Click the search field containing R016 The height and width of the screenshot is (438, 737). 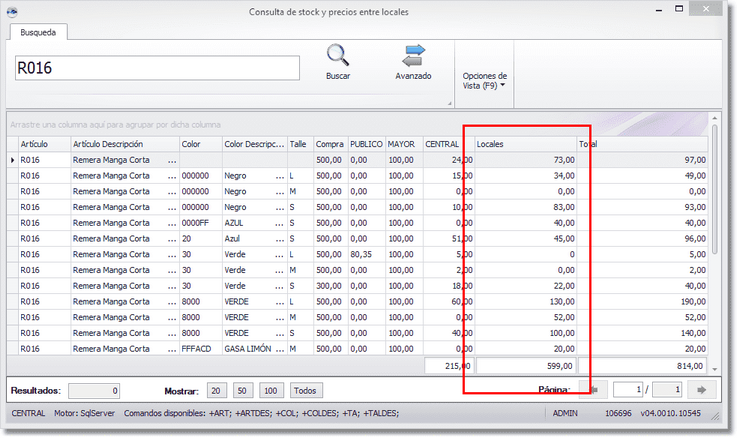[x=157, y=68]
